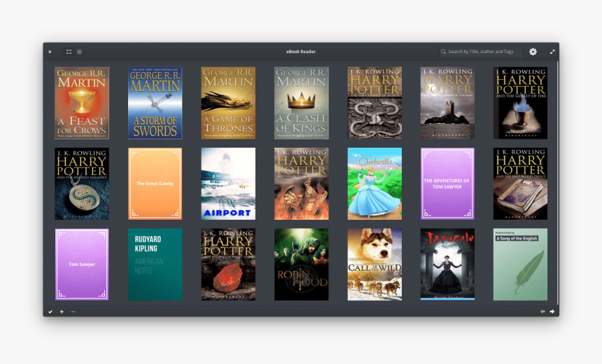
Task: Open Harry Potter Half-Blood Prince cover
Action: click(521, 183)
